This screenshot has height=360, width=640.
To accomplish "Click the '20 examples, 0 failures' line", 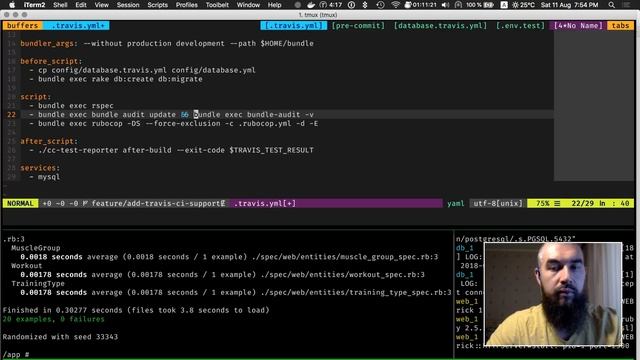I will pos(53,319).
